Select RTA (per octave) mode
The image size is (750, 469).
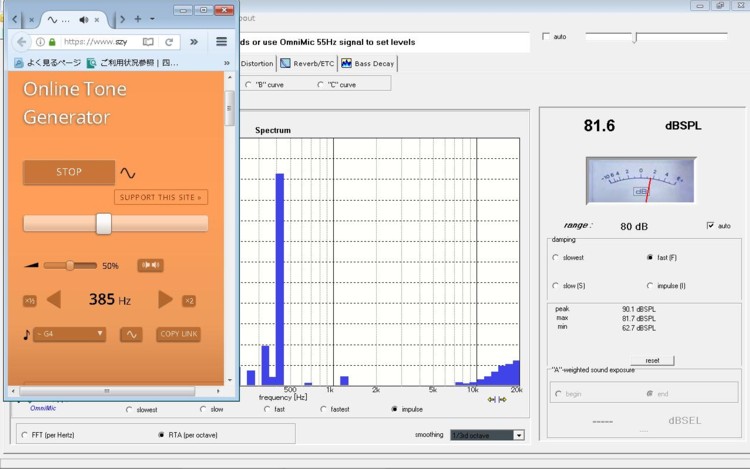pos(161,435)
